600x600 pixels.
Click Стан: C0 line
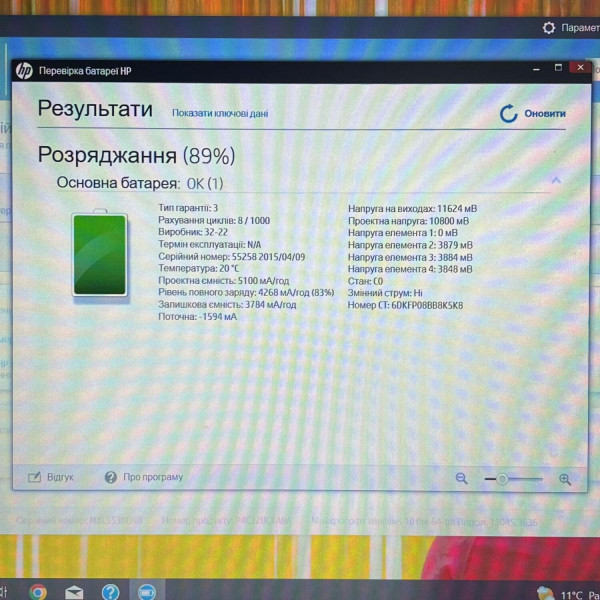click(x=365, y=281)
